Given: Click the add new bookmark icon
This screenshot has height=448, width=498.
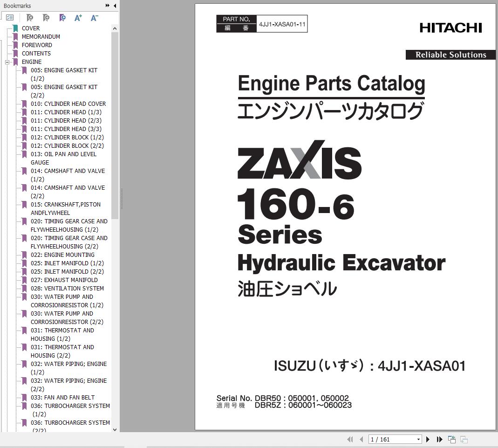Looking at the screenshot, I should coord(46,18).
